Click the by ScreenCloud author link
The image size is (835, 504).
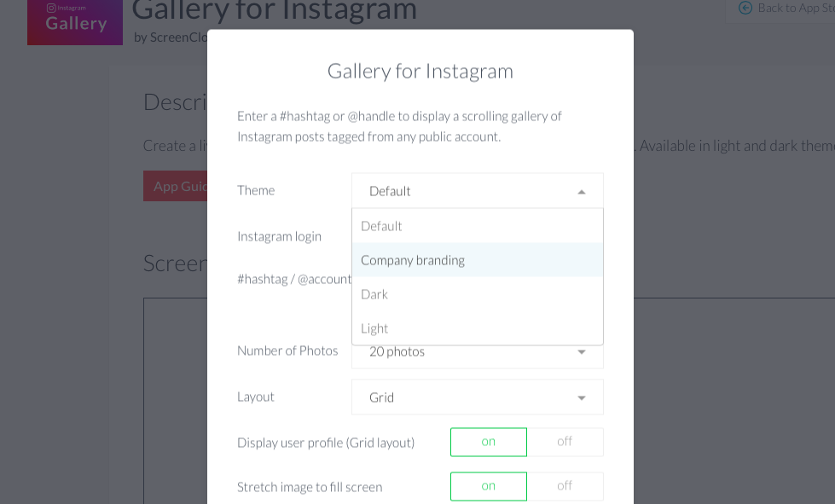(x=171, y=38)
